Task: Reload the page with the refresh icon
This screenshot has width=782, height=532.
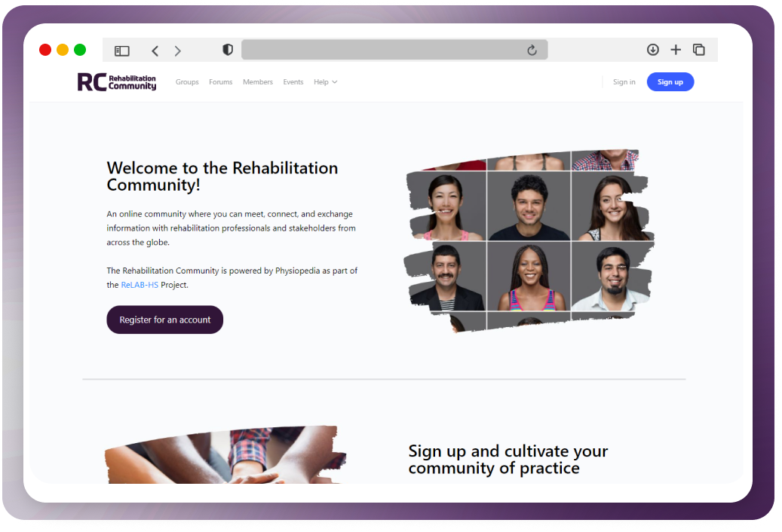Action: 532,50
